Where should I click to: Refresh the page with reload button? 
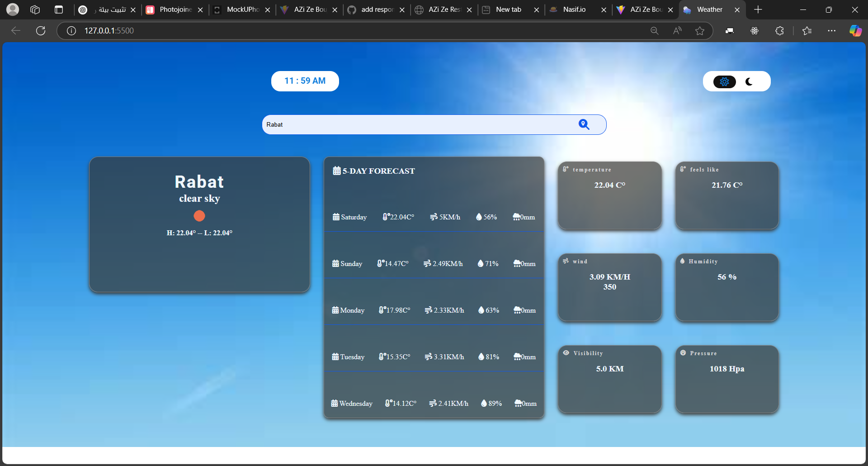pos(41,31)
